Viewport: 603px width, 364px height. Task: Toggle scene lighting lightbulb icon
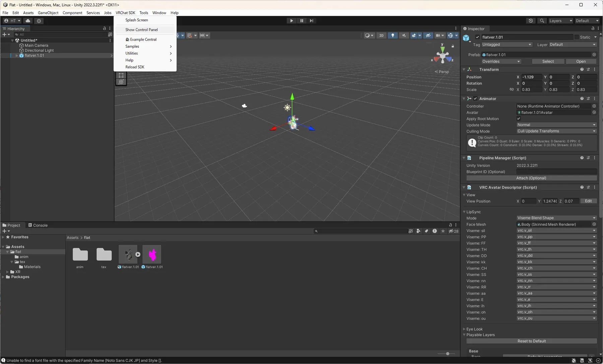pos(393,35)
